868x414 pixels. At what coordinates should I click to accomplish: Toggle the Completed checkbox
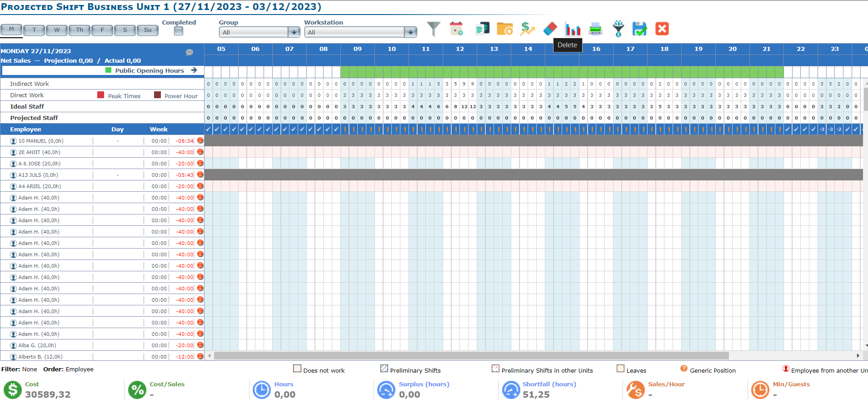pos(179,31)
